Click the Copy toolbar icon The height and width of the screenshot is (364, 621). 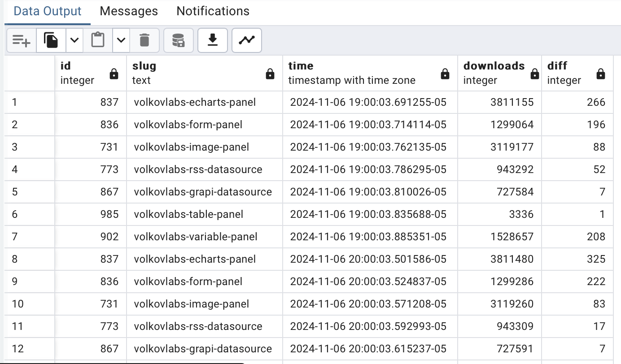(x=51, y=40)
